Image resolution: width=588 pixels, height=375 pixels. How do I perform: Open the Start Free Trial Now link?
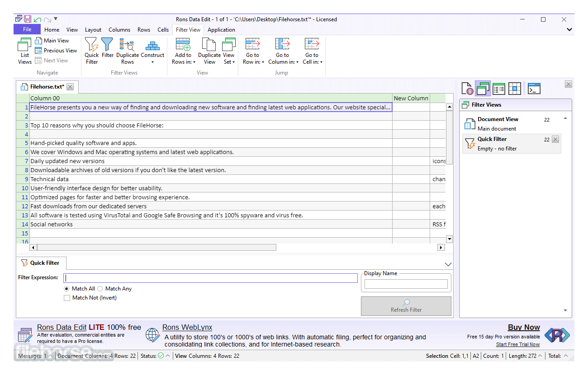click(518, 344)
